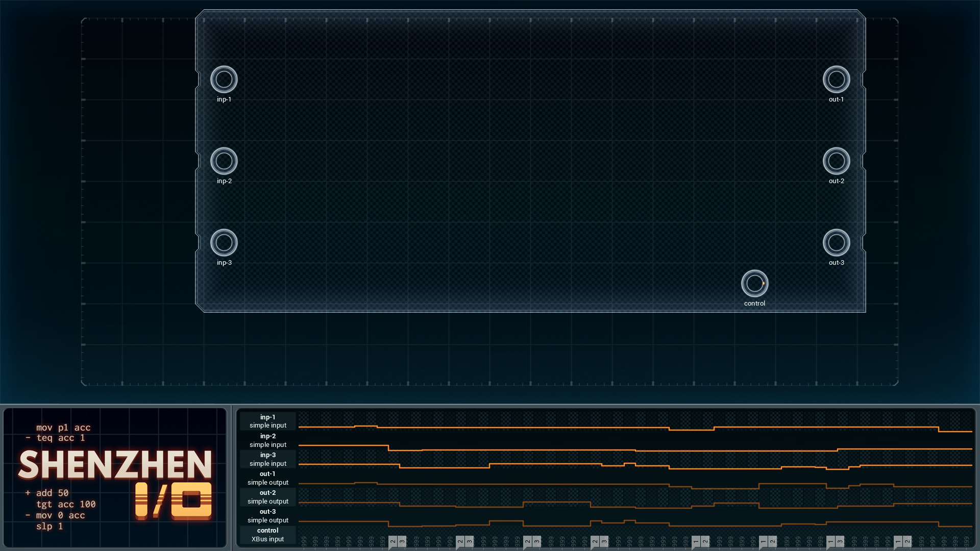Select the out-1 output pin

click(x=836, y=80)
